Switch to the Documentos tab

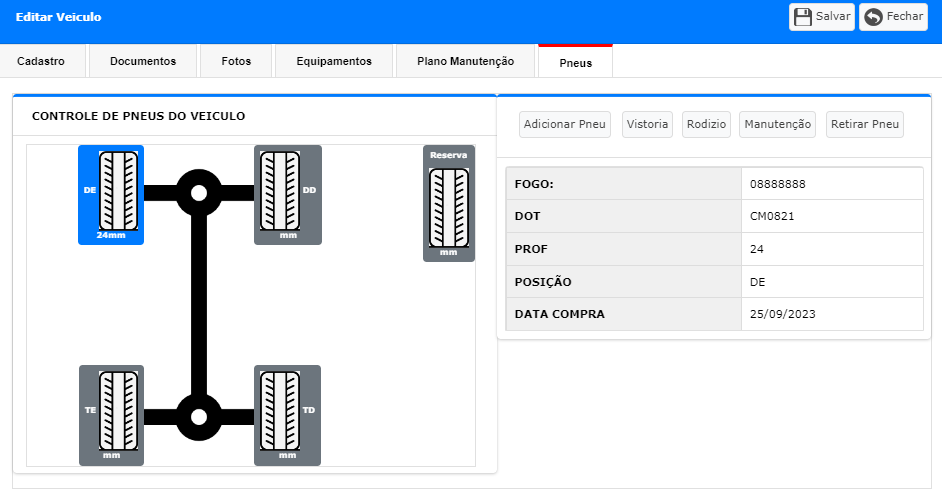[143, 61]
